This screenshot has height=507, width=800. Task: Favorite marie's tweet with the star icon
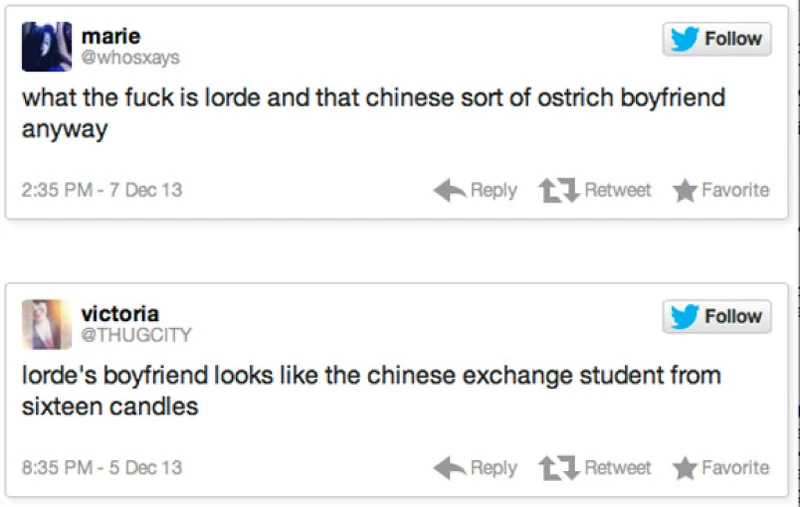(684, 190)
